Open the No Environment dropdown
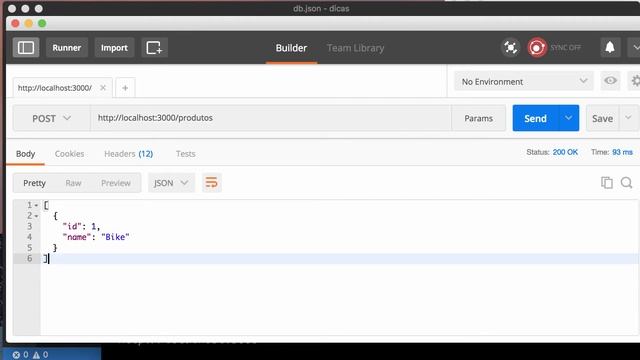640x360 pixels. [524, 82]
